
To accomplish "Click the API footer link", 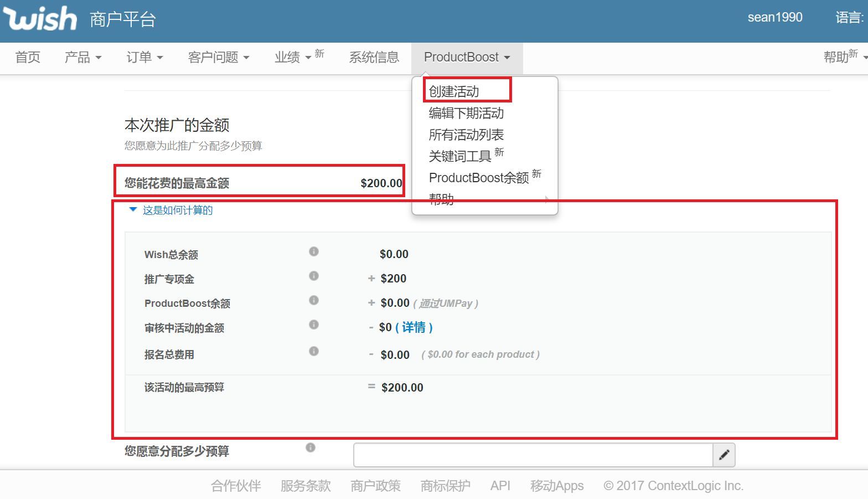I will (500, 486).
